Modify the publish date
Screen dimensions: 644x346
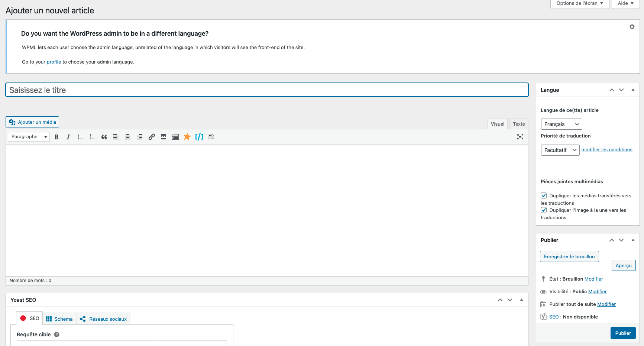[x=606, y=304]
